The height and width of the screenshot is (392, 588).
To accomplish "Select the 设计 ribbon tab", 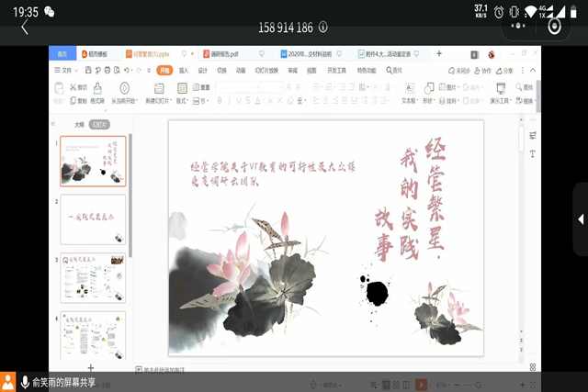I will pyautogui.click(x=203, y=70).
